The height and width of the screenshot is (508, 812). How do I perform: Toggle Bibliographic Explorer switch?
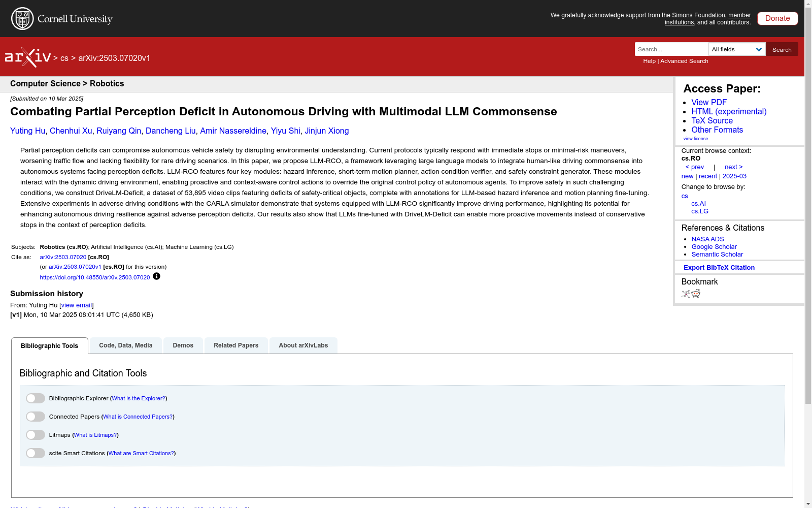[x=36, y=398]
